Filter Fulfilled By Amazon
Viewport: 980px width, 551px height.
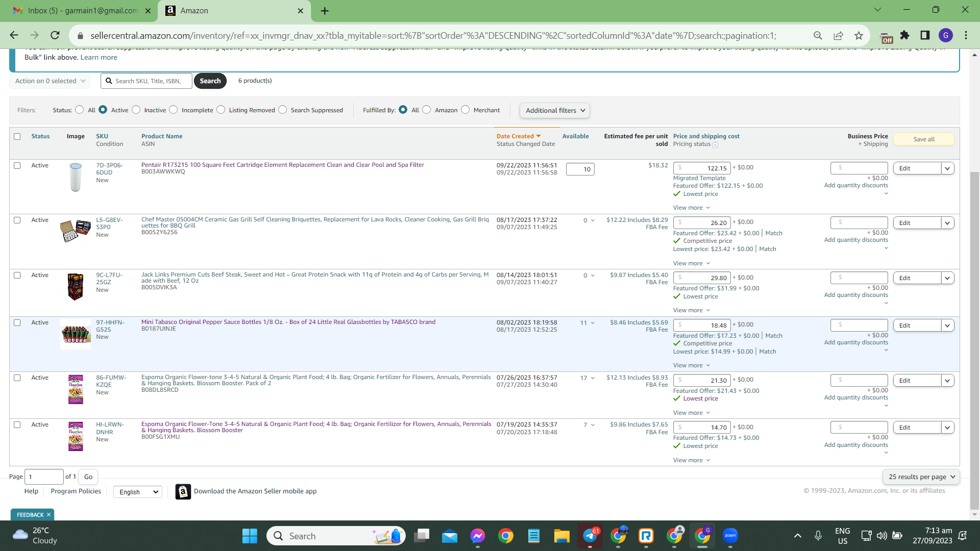point(427,110)
